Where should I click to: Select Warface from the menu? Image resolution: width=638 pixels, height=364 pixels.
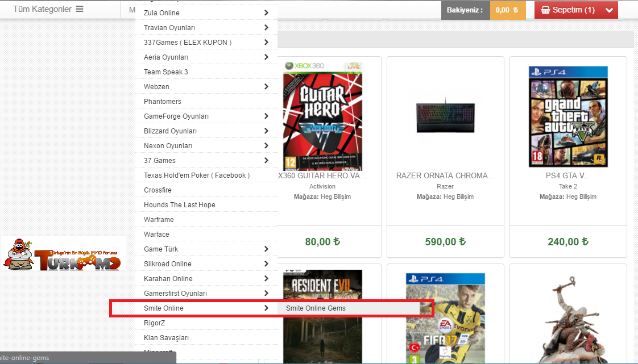[x=156, y=235]
